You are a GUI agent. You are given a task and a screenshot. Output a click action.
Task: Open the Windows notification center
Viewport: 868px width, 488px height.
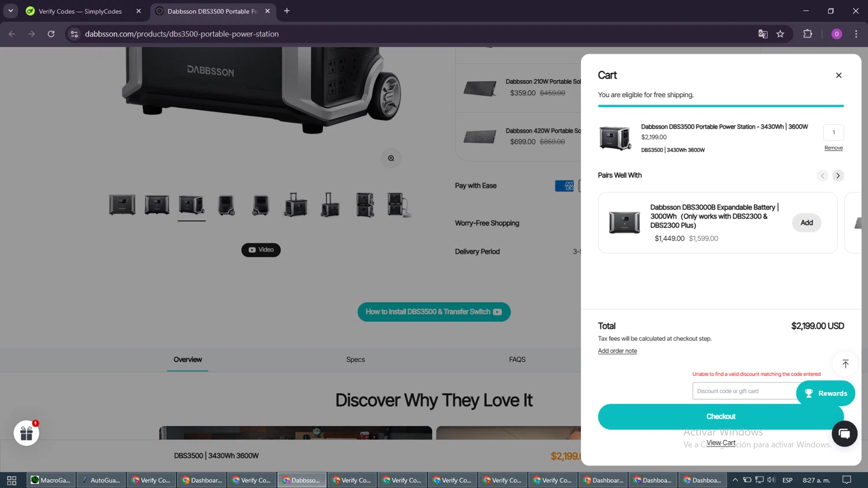pyautogui.click(x=847, y=480)
